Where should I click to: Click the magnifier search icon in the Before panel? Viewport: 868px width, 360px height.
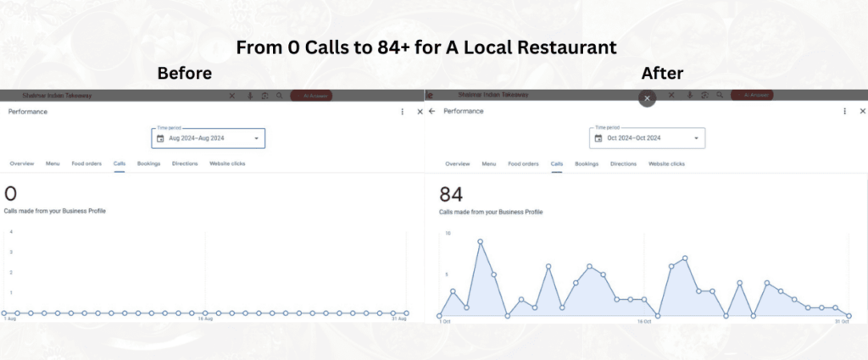pos(280,96)
